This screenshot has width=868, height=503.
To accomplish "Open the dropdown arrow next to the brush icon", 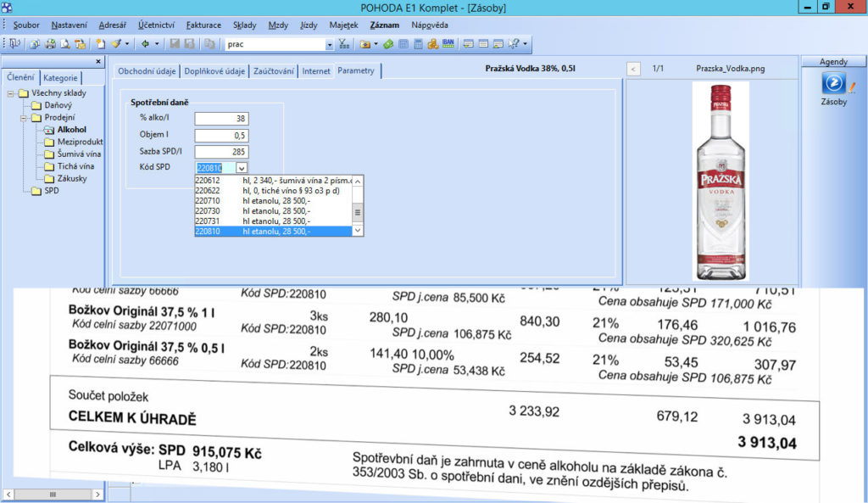I will (127, 44).
